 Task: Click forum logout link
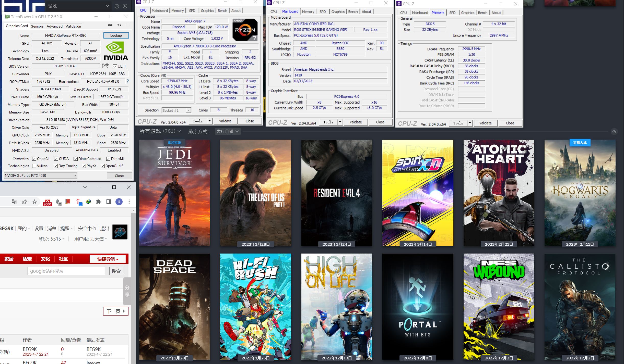(x=105, y=229)
